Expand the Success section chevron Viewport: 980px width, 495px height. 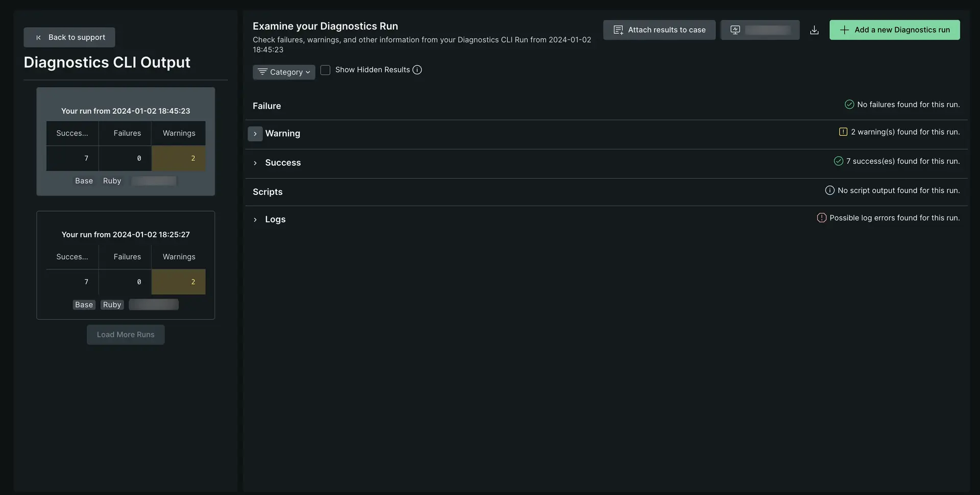[255, 163]
